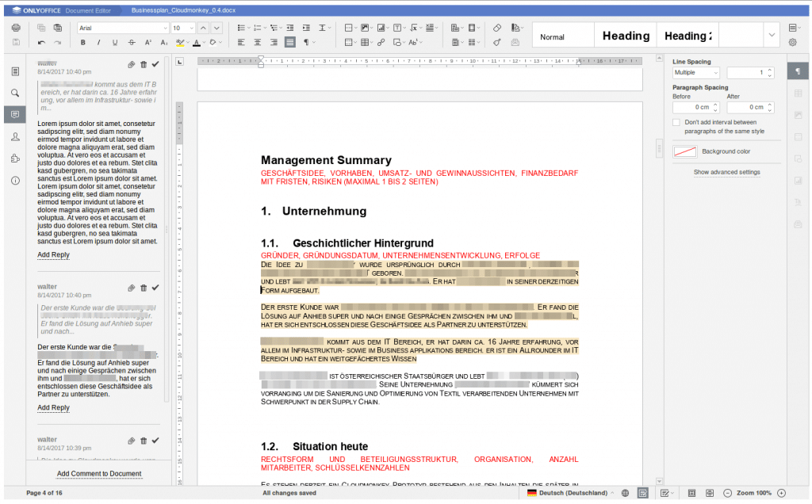The image size is (812, 504).
Task: Open the paragraph line spacing dropdown in toolbar
Action: click(324, 28)
